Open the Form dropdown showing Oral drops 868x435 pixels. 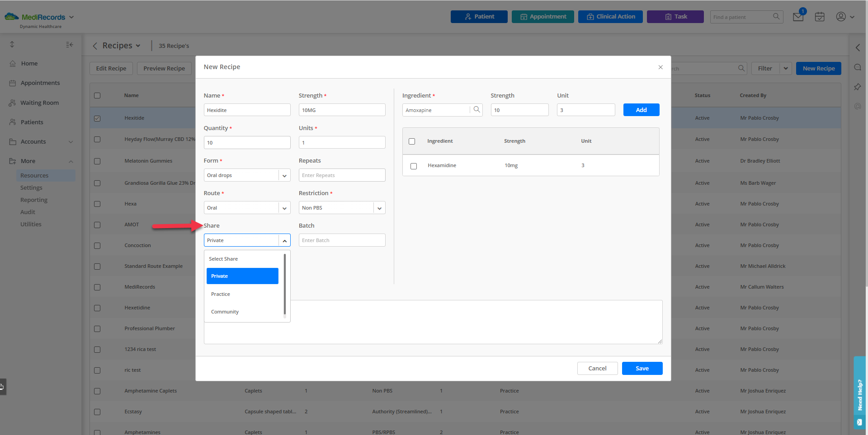pos(247,175)
